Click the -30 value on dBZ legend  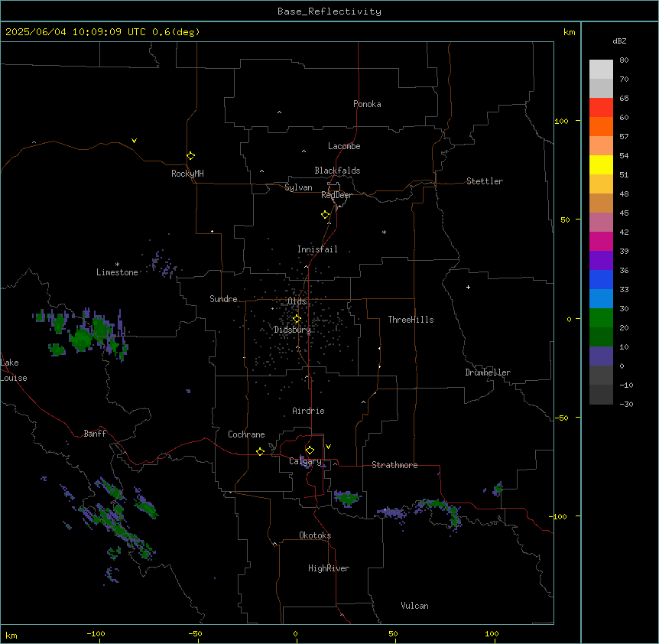tap(626, 404)
